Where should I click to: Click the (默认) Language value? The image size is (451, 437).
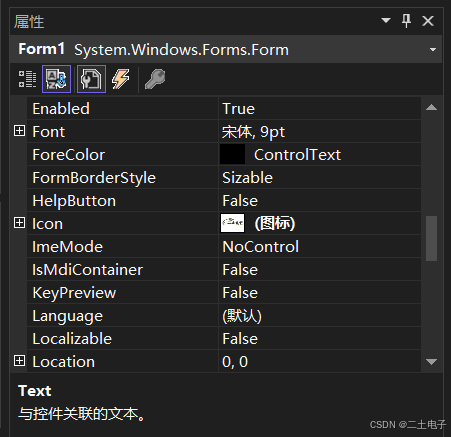click(x=242, y=316)
